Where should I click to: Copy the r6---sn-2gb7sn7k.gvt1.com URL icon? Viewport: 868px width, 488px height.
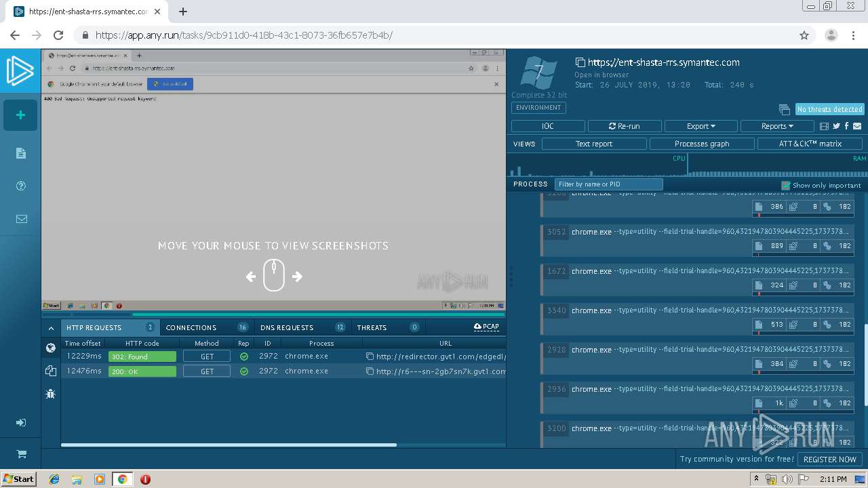coord(370,371)
